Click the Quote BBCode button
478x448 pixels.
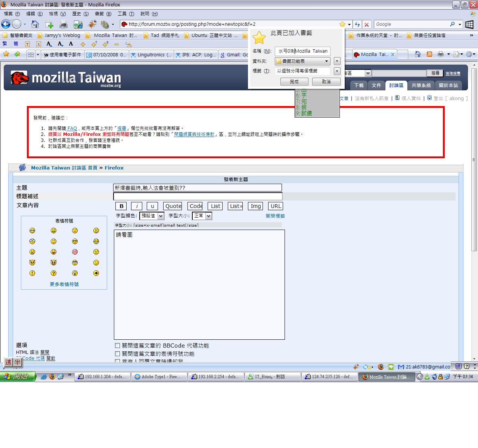(173, 206)
